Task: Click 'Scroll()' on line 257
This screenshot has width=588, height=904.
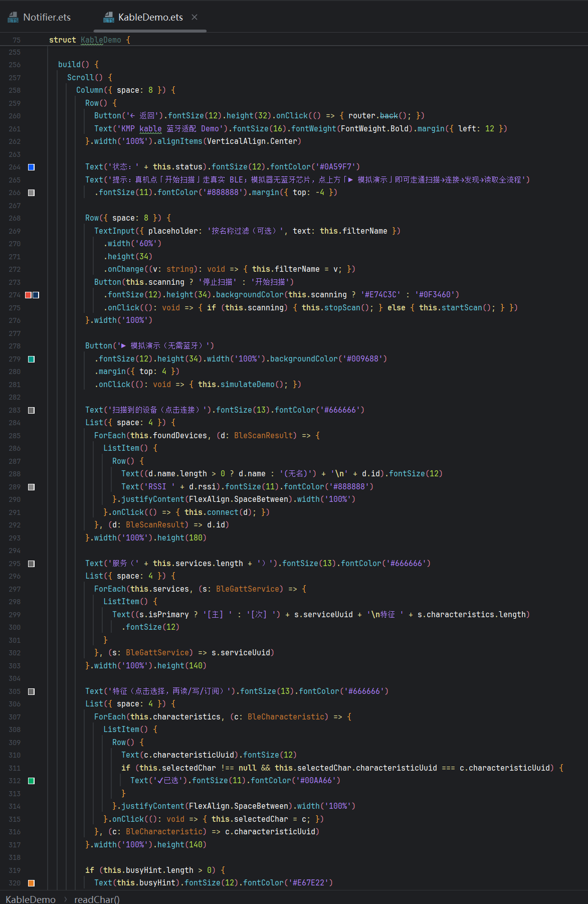Action: (85, 77)
